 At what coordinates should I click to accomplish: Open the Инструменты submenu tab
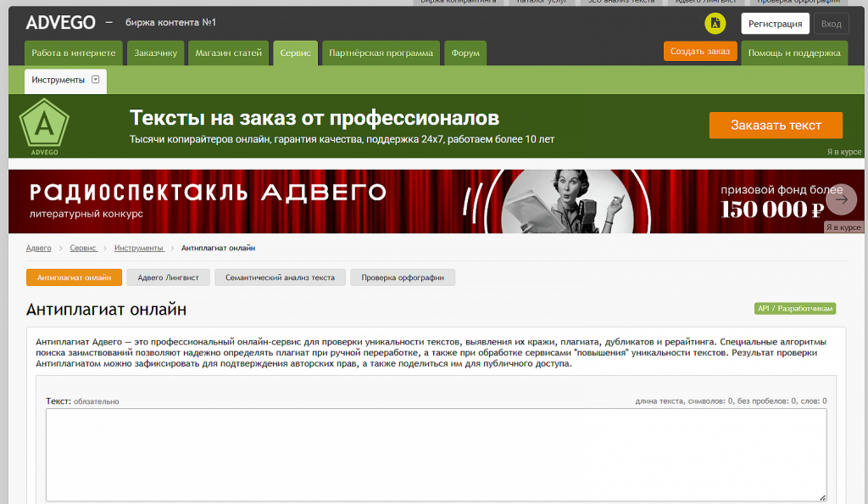[x=65, y=81]
